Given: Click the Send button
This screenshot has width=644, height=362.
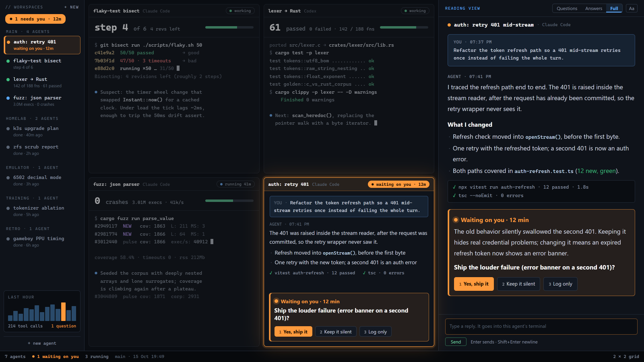Looking at the screenshot, I should pyautogui.click(x=456, y=342).
